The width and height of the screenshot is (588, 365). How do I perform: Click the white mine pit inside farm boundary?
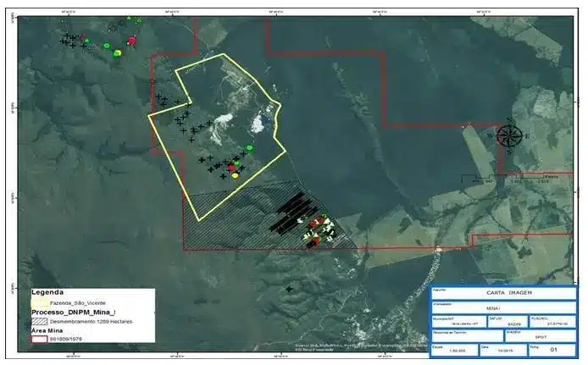(x=257, y=124)
